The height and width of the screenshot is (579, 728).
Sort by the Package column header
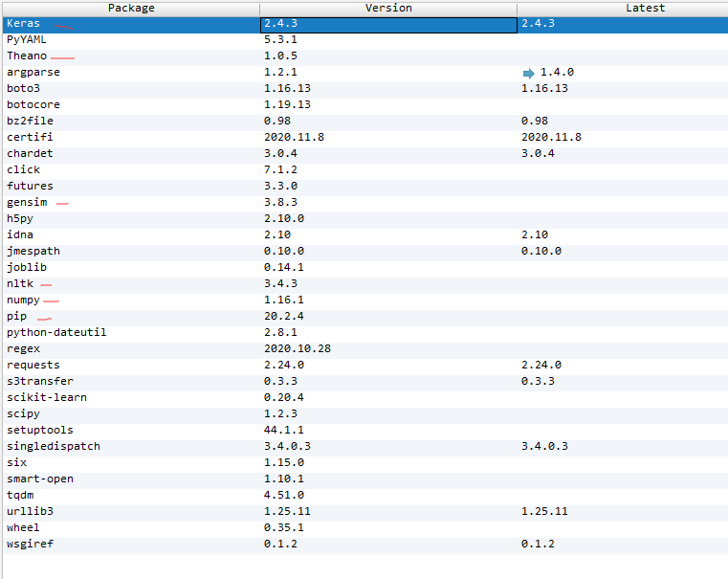(131, 9)
